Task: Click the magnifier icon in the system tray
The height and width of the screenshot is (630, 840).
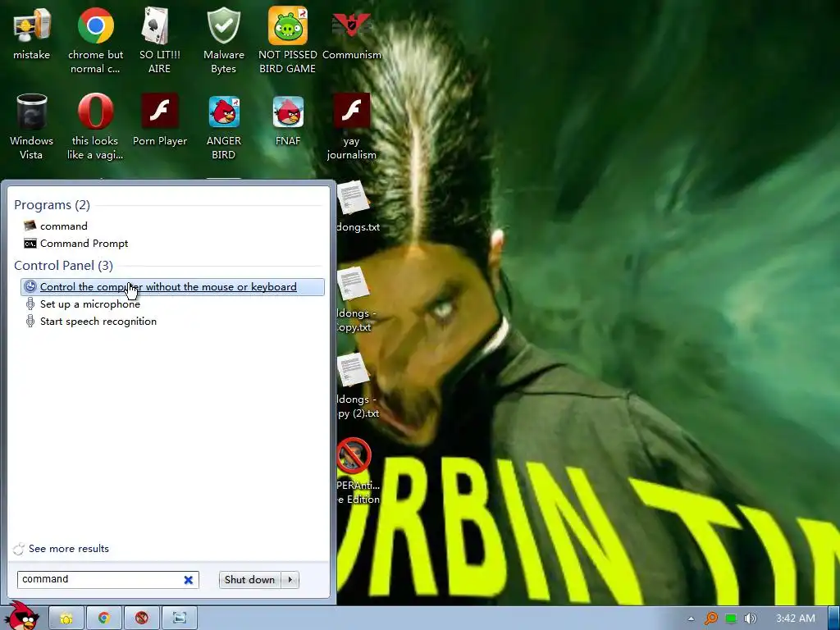Action: 711,619
